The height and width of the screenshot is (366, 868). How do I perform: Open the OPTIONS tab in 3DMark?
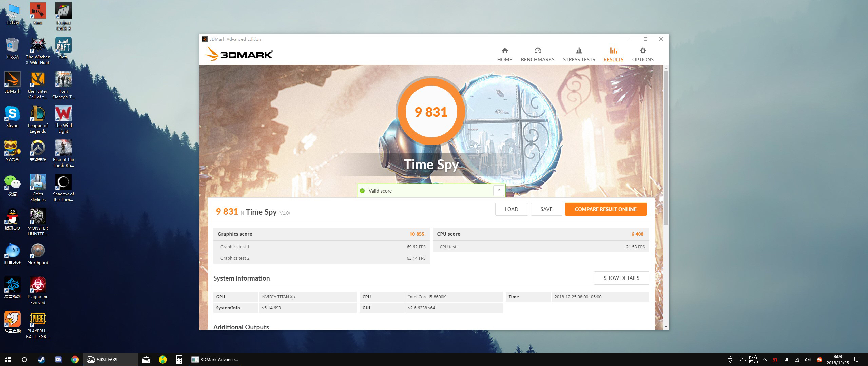point(643,55)
